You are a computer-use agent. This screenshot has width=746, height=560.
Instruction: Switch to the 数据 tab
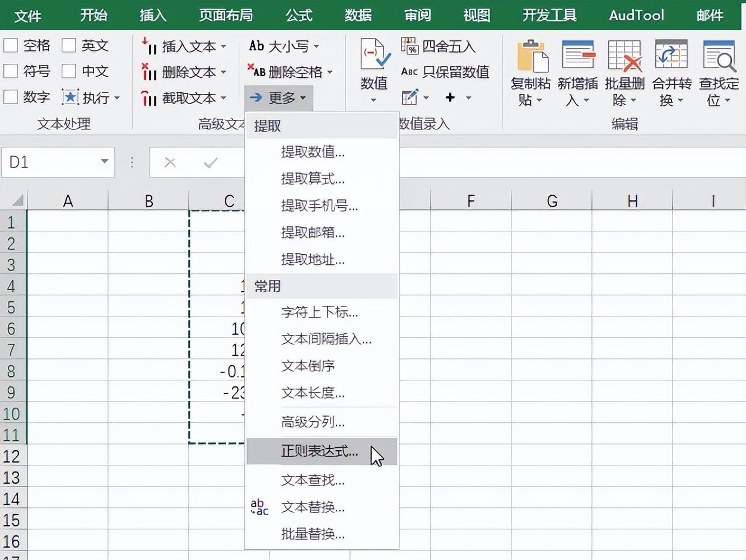(x=358, y=15)
